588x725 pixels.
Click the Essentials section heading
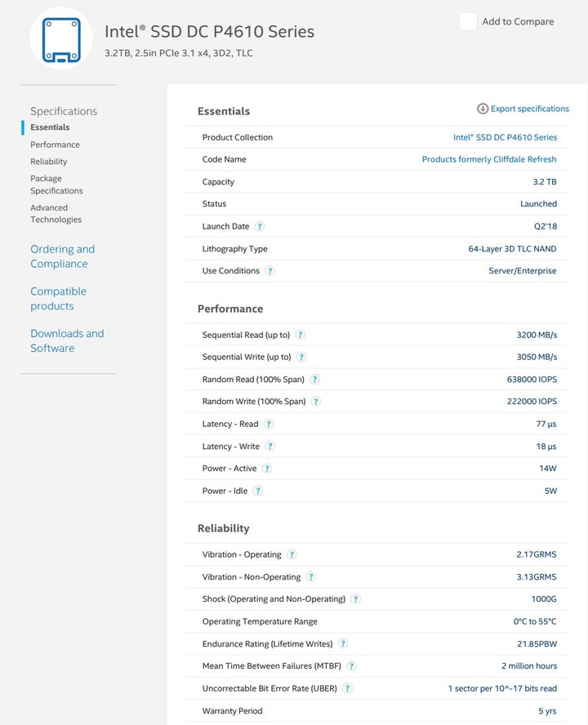coord(224,111)
